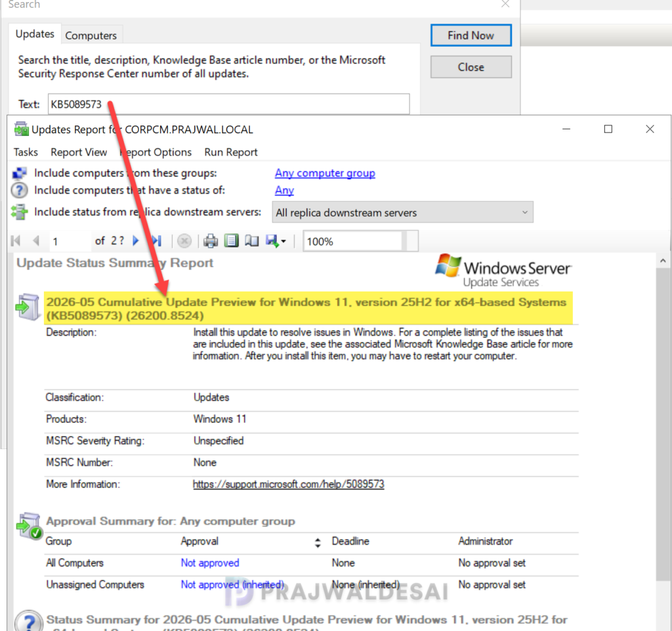Click the Close button in Search

[x=471, y=67]
